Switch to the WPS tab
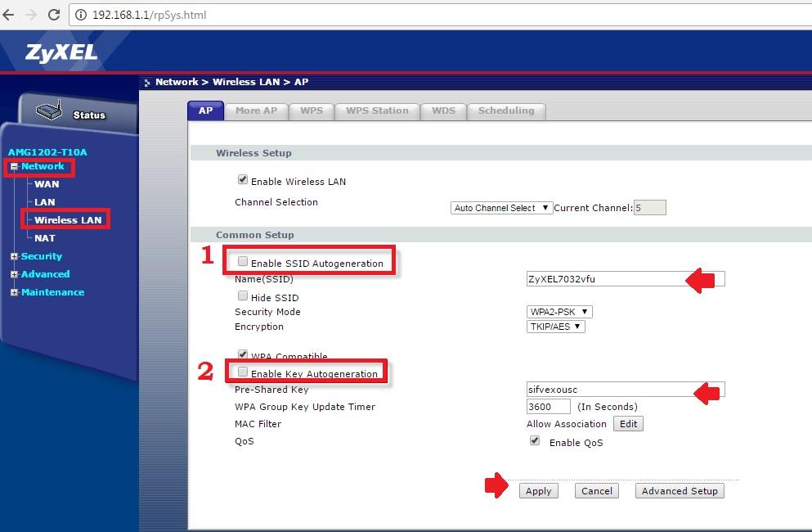This screenshot has height=532, width=812. pyautogui.click(x=311, y=110)
